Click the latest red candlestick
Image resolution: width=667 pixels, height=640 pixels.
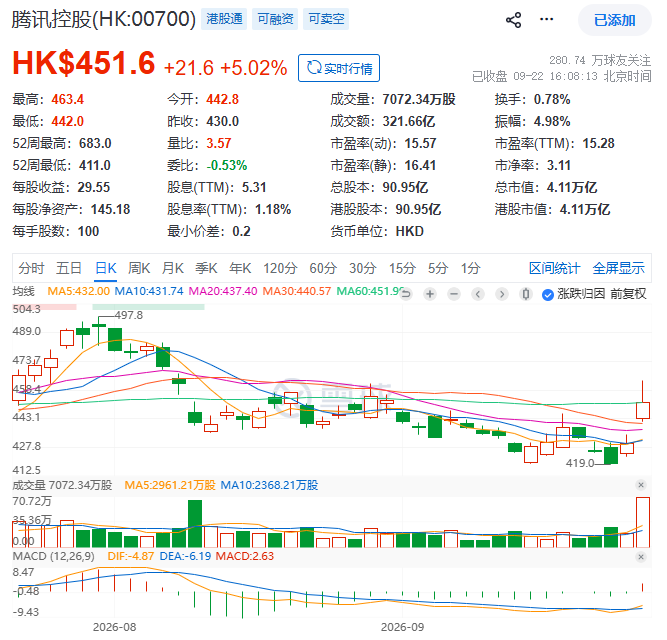click(643, 410)
